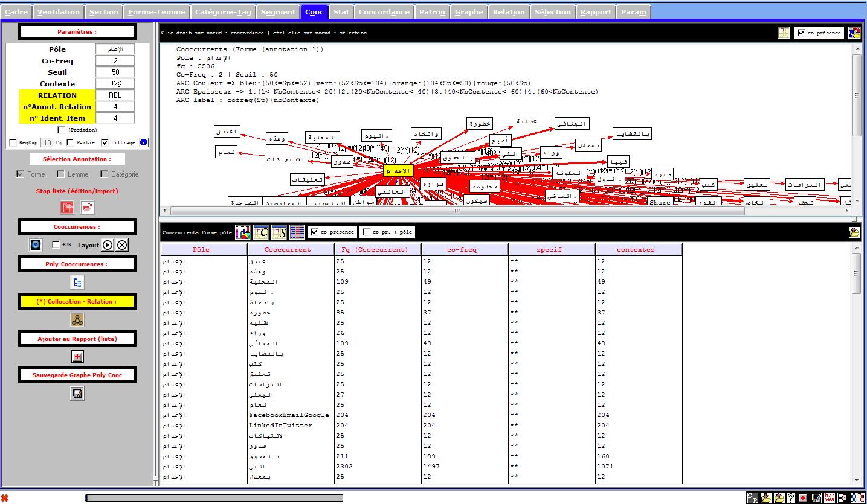Open help with the question mark icon
Image resolution: width=867 pixels, height=504 pixels.
[791, 498]
